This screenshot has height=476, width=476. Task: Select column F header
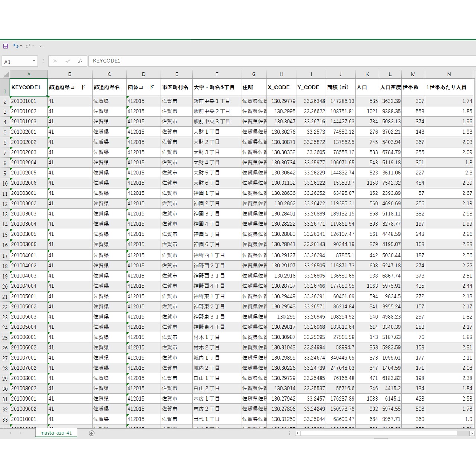[x=217, y=74]
